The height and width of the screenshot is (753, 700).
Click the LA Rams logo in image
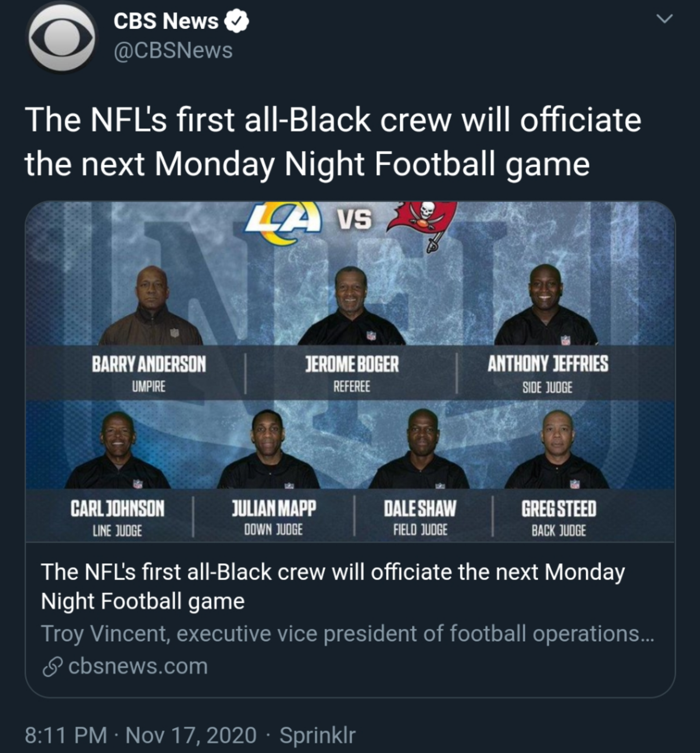[282, 224]
